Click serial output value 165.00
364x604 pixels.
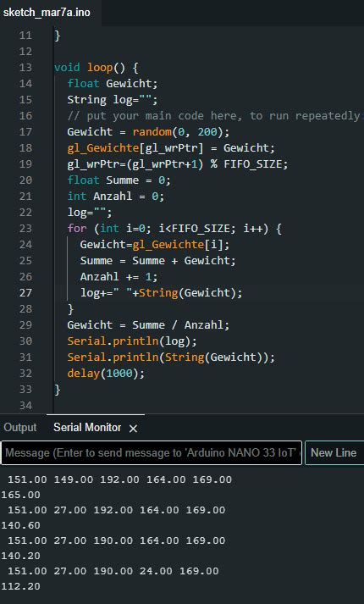click(21, 495)
